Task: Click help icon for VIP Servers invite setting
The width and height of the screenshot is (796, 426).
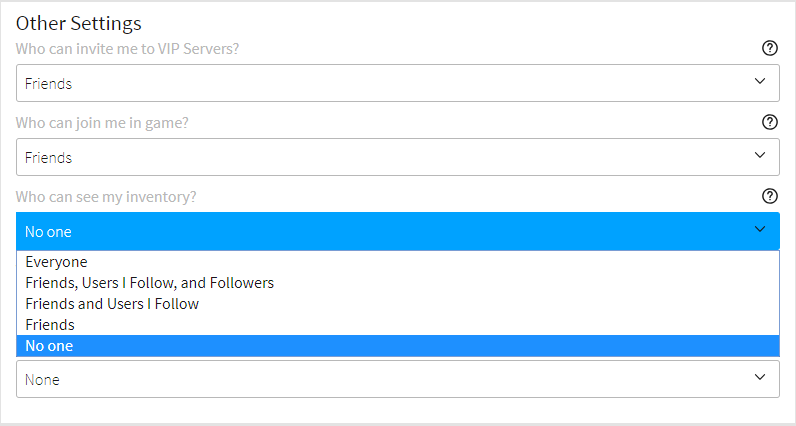Action: pyautogui.click(x=770, y=48)
